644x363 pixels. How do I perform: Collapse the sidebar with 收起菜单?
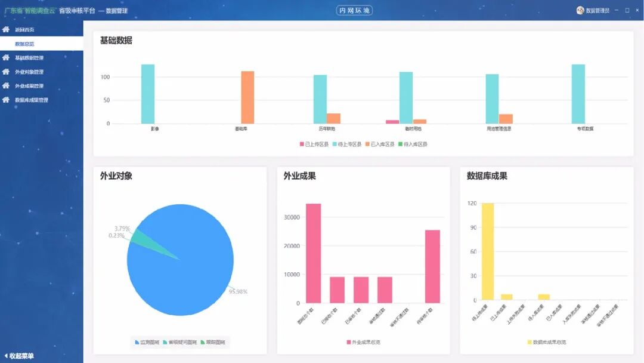tap(19, 356)
